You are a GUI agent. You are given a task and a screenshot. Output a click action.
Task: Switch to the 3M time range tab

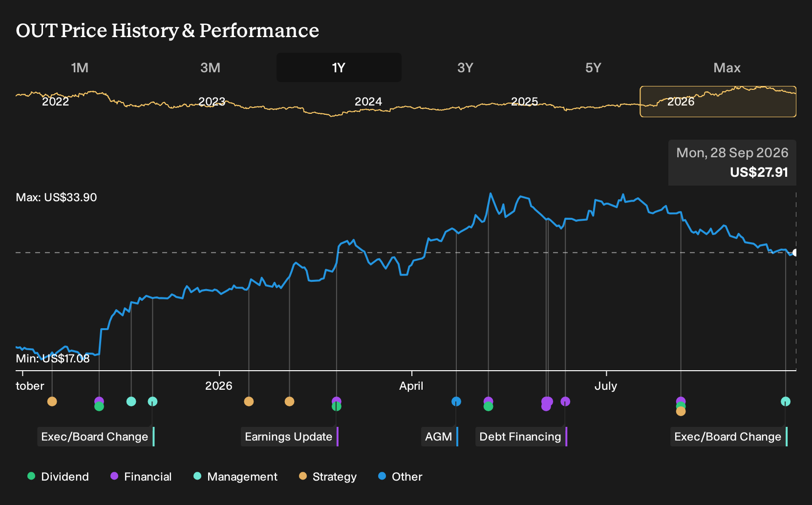(x=210, y=67)
